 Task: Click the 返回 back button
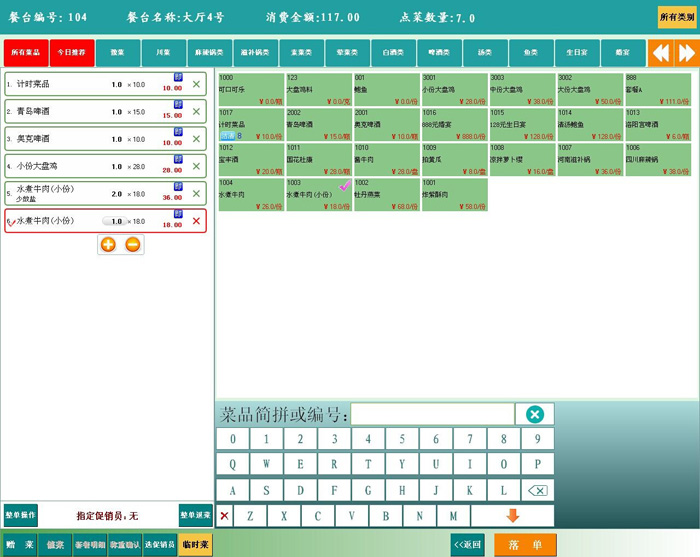coord(467,545)
